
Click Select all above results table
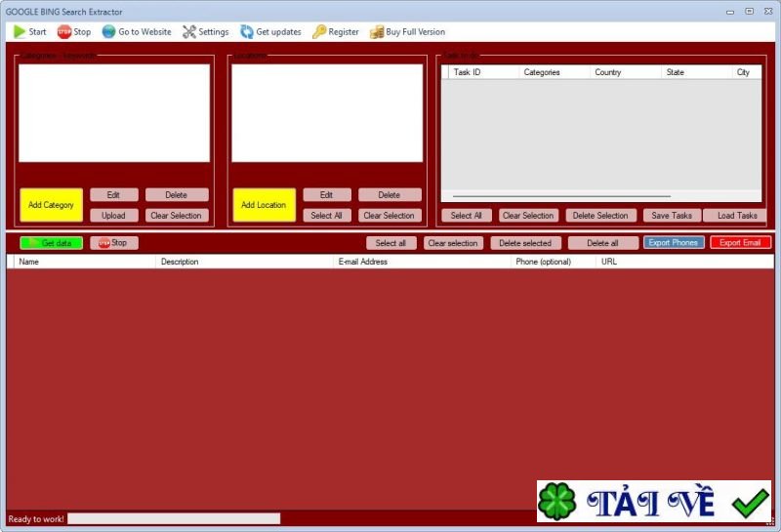click(391, 243)
